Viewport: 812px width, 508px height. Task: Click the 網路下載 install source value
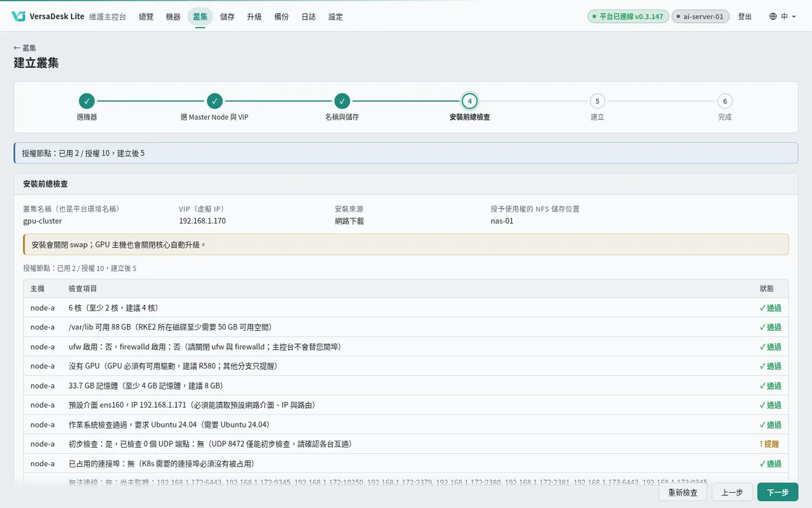350,221
